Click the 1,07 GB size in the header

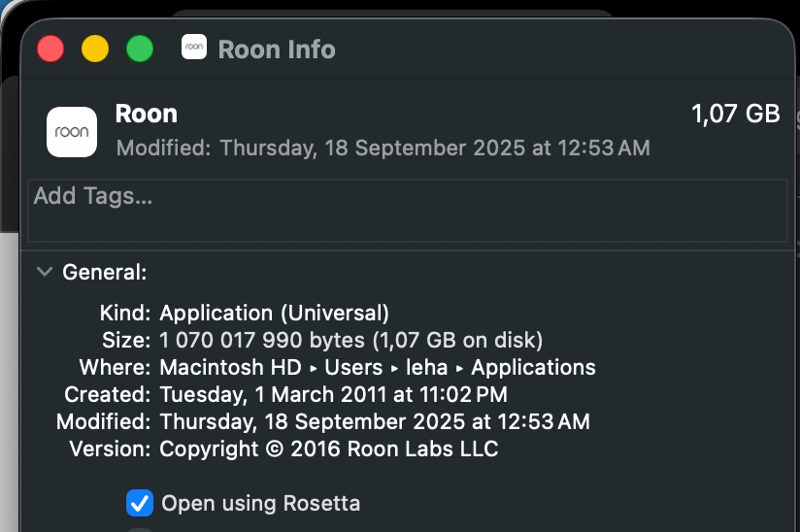[735, 115]
